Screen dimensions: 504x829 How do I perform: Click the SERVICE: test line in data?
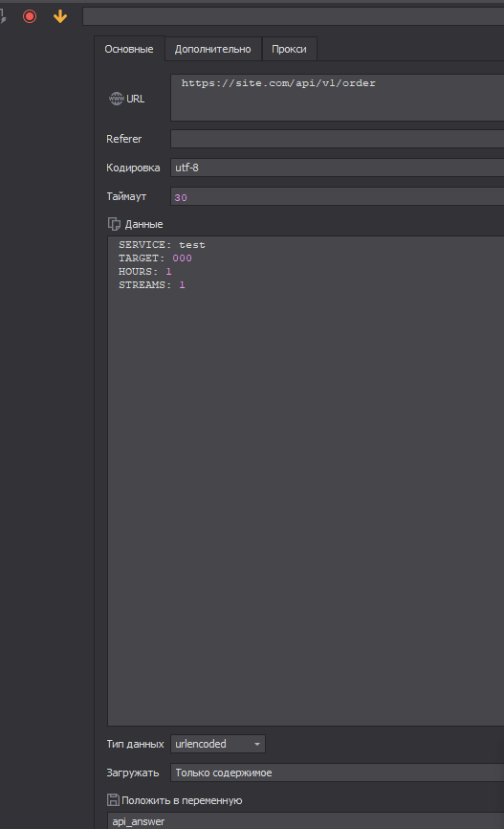(x=162, y=245)
